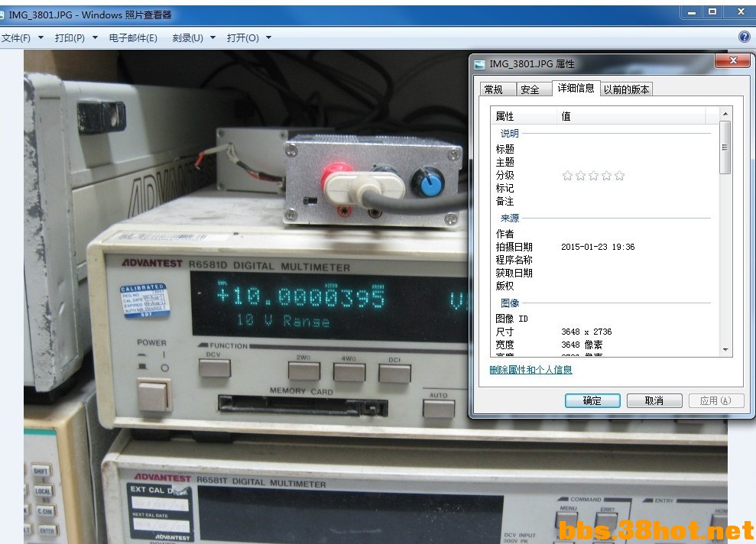The image size is (756, 544).
Task: Click the 图像 group header
Action: [x=510, y=303]
